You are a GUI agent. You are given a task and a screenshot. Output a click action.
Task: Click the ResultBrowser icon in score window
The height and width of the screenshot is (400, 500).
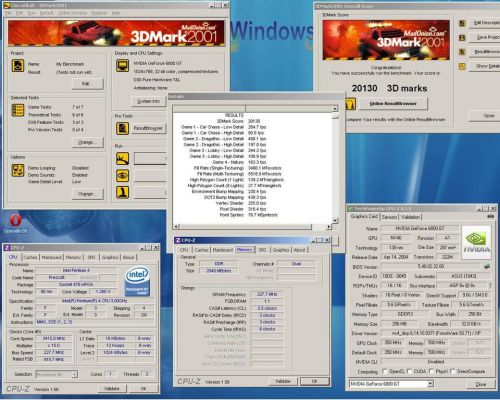462,52
